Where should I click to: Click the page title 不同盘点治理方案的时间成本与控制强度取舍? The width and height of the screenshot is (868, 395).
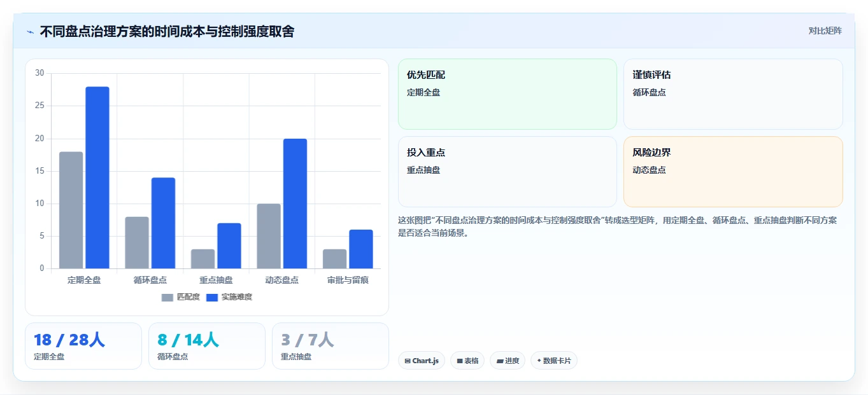pyautogui.click(x=167, y=31)
